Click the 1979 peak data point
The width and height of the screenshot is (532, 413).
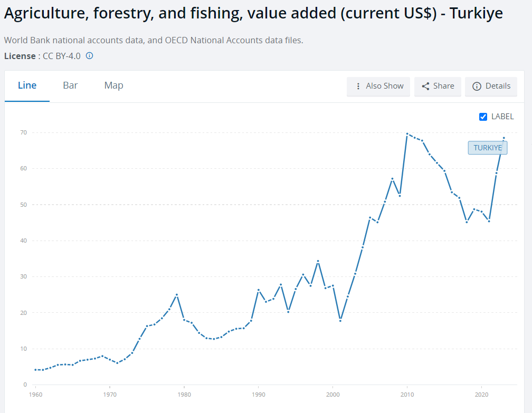(x=177, y=294)
